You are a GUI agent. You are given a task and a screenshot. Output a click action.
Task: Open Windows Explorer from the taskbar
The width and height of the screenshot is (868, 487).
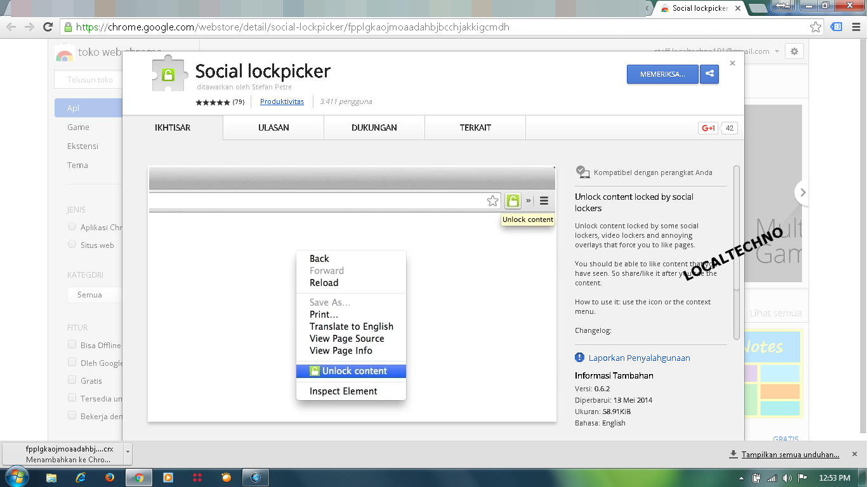51,477
